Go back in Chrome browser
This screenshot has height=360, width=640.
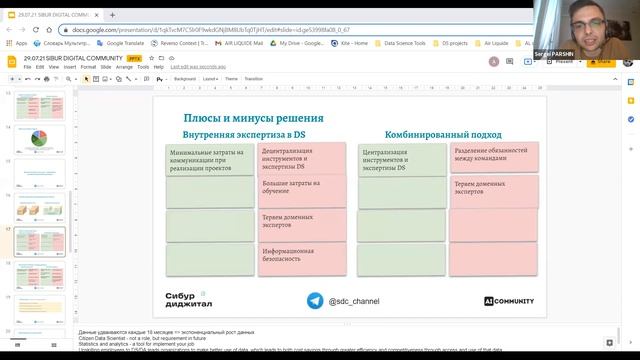click(x=9, y=30)
